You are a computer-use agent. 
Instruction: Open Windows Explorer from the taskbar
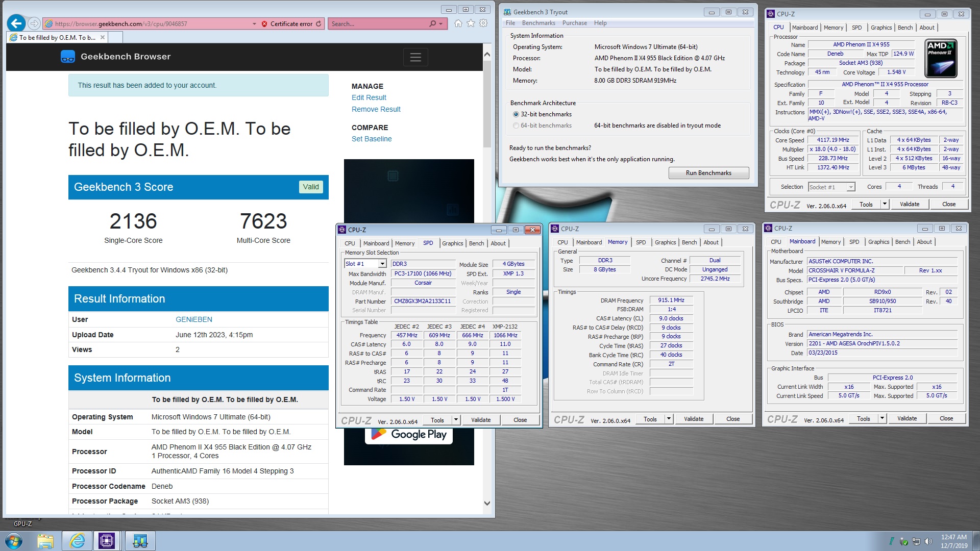(45, 541)
